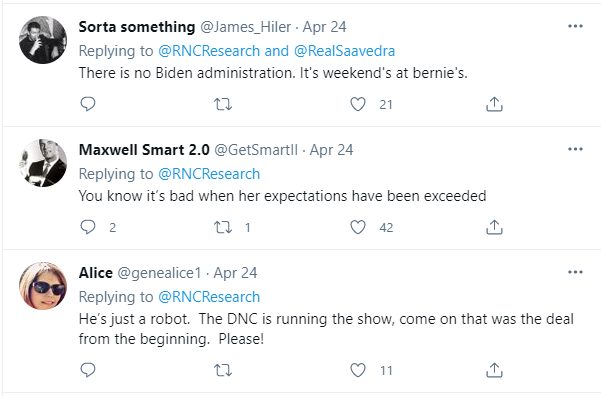601x396 pixels.
Task: Open more options for GetSmartII tweet
Action: tap(575, 149)
